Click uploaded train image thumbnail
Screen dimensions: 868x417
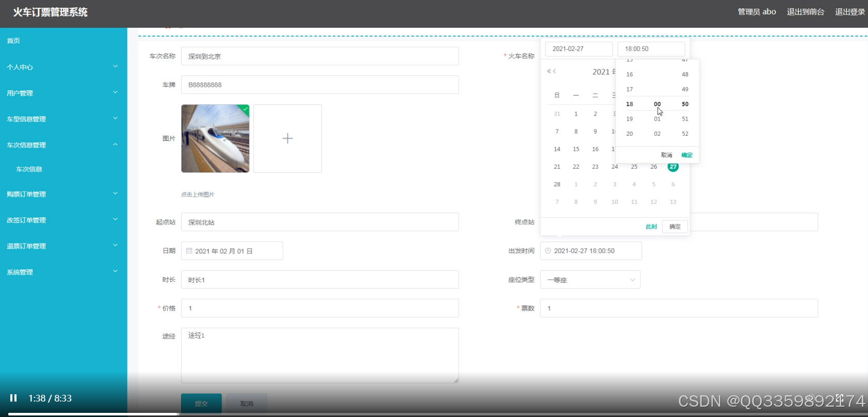point(215,138)
